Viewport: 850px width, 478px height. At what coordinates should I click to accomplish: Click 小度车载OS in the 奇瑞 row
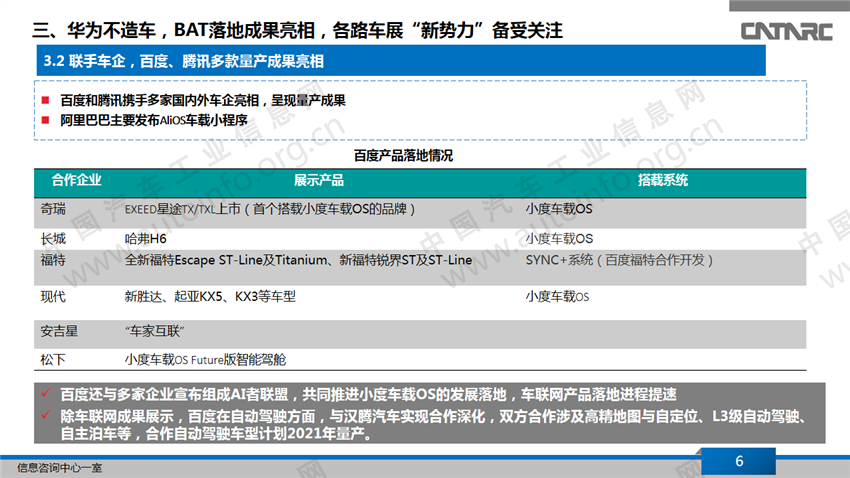pyautogui.click(x=559, y=209)
